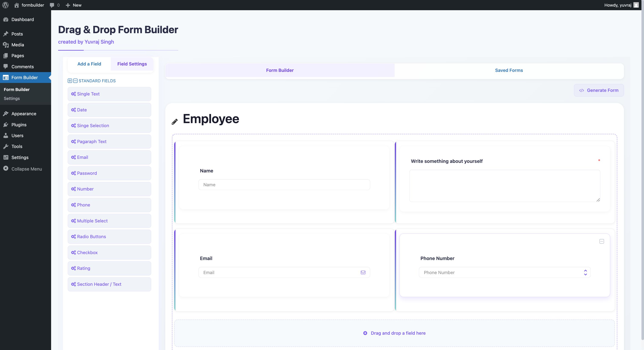Screen dimensions: 644x350
Task: Open the Saved Forms tab
Action: [509, 70]
